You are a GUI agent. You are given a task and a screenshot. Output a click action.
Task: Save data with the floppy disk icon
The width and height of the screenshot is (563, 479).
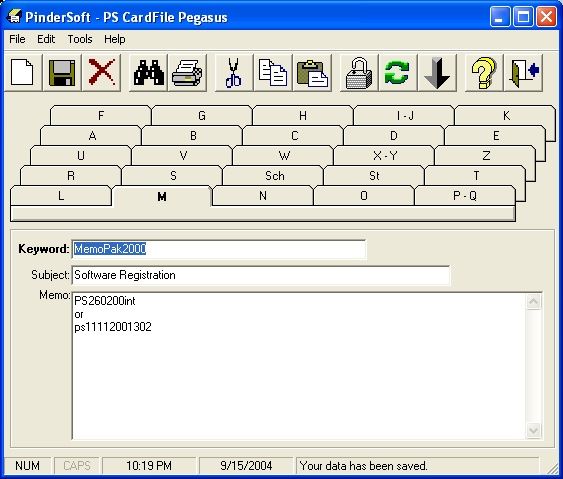pyautogui.click(x=62, y=73)
